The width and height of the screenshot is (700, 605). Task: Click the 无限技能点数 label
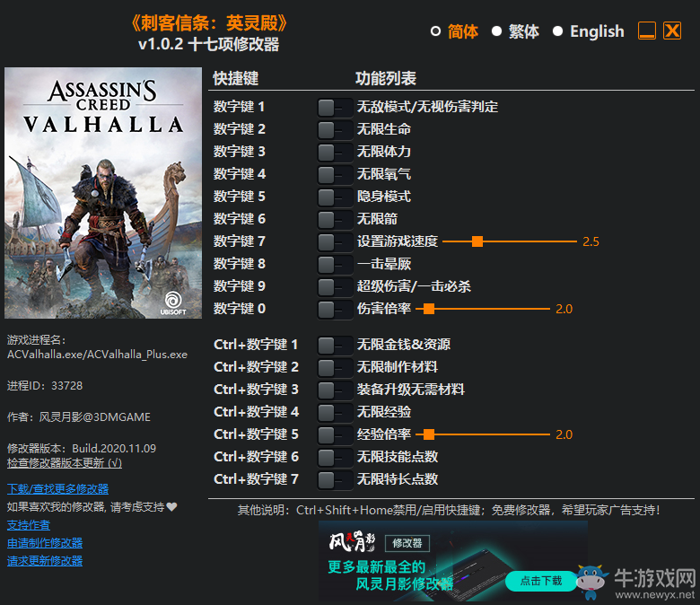click(x=398, y=457)
